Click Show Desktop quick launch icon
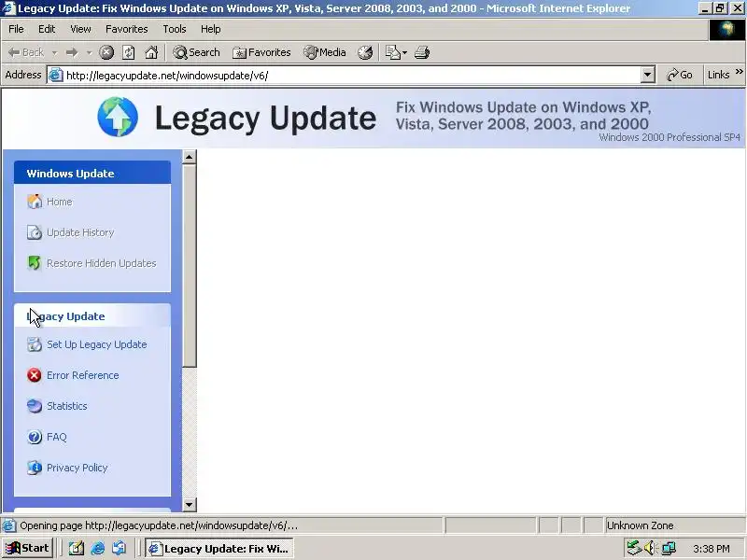The width and height of the screenshot is (747, 560). (x=77, y=549)
